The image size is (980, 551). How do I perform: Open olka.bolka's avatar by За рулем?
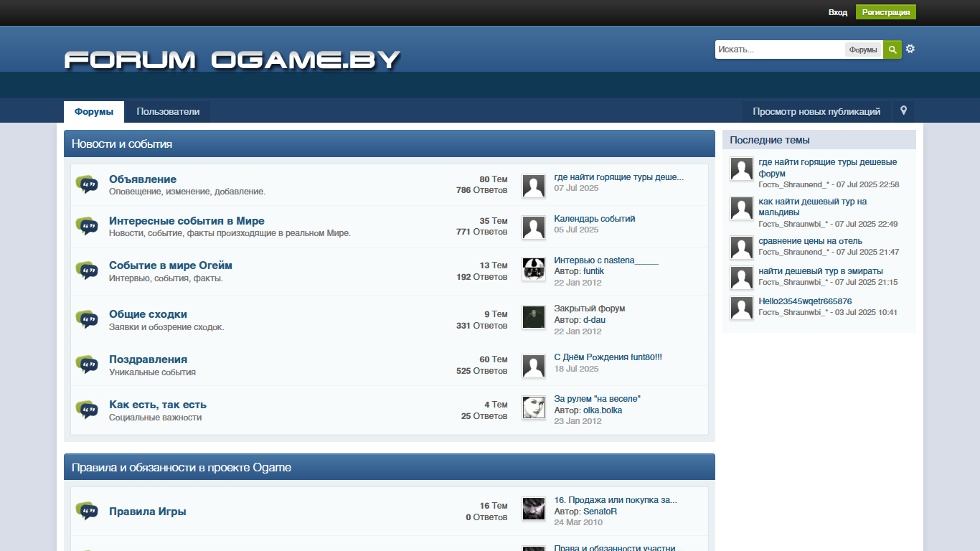(x=534, y=408)
